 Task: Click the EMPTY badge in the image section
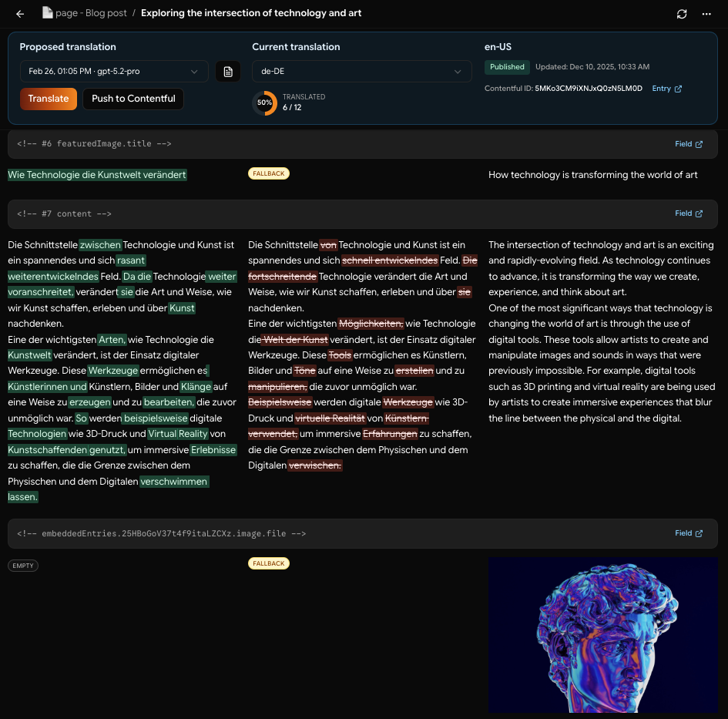pos(22,565)
